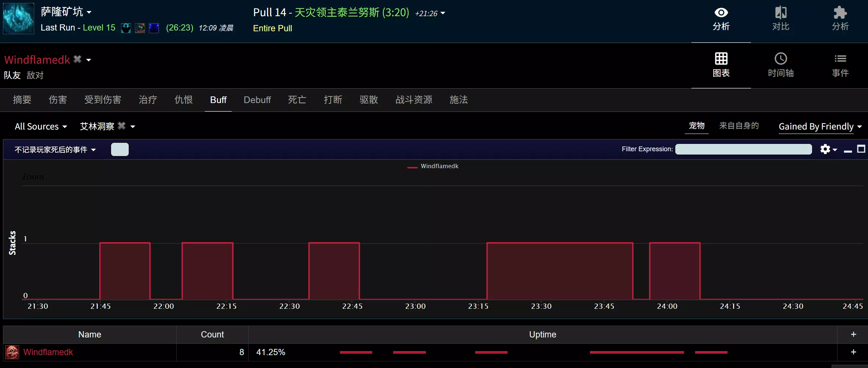The height and width of the screenshot is (368, 868).
Task: Click the 萨隆矿坑 dungeon icon thumbnail
Action: (18, 18)
